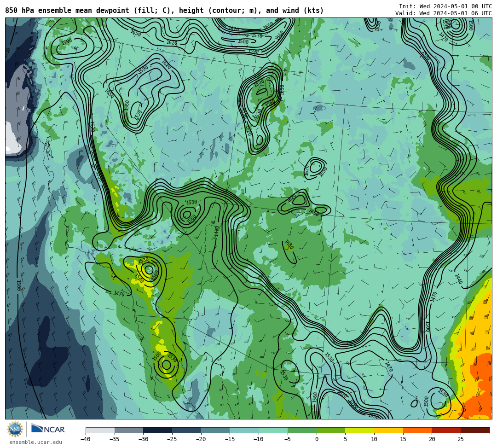Click the 1440 height contour label
497x448 pixels.
458,279
